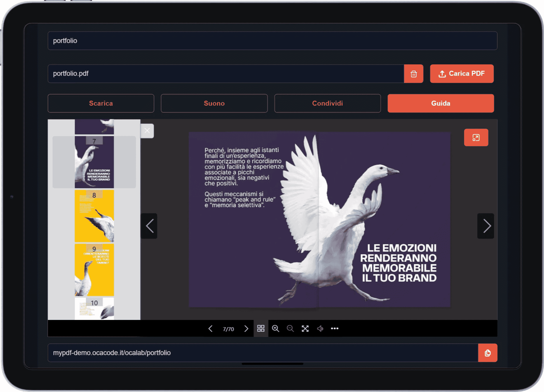
Task: Open the Guida button
Action: 441,103
